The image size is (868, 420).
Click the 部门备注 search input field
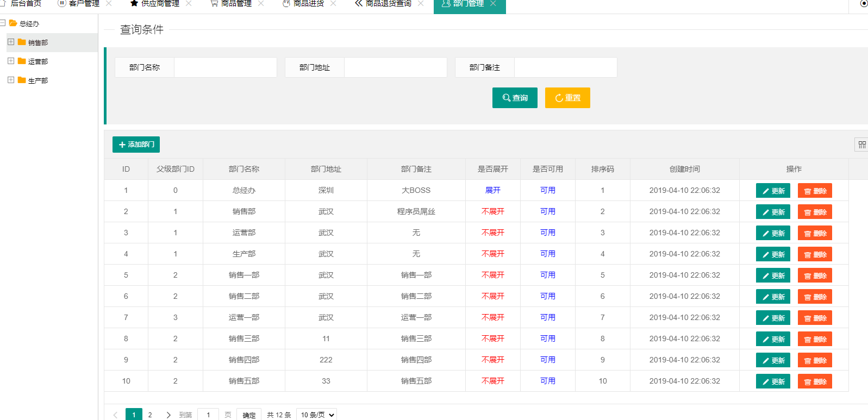coord(566,67)
